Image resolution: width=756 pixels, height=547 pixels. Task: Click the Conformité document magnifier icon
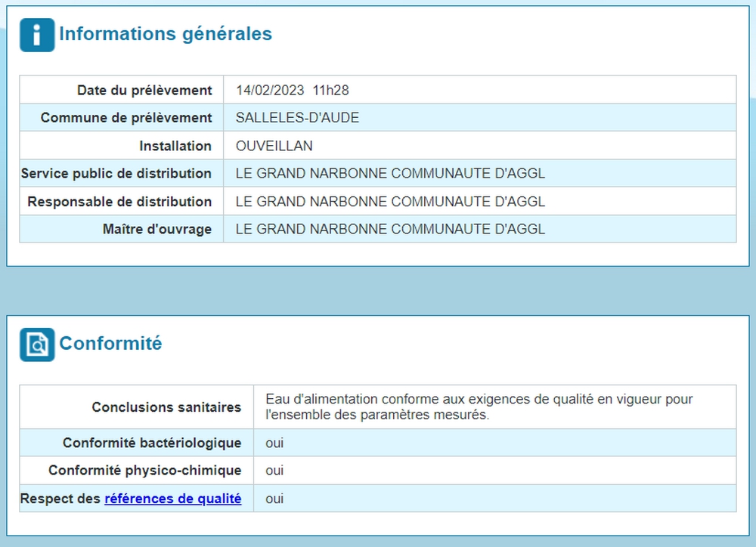(37, 345)
